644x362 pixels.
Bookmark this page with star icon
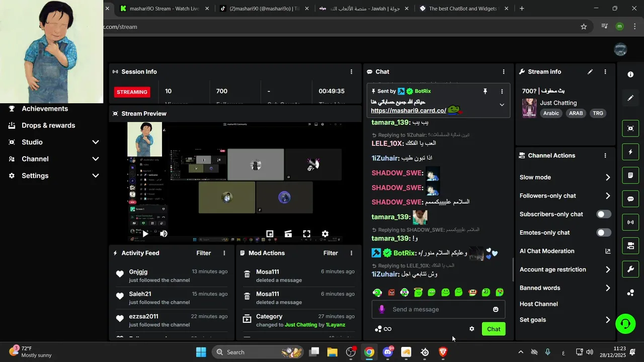(x=584, y=27)
